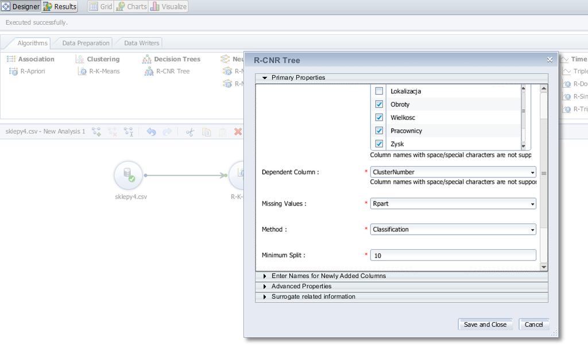Screen dimensions: 588x364
Task: Click the Decision Trees category icon
Action: (146, 59)
